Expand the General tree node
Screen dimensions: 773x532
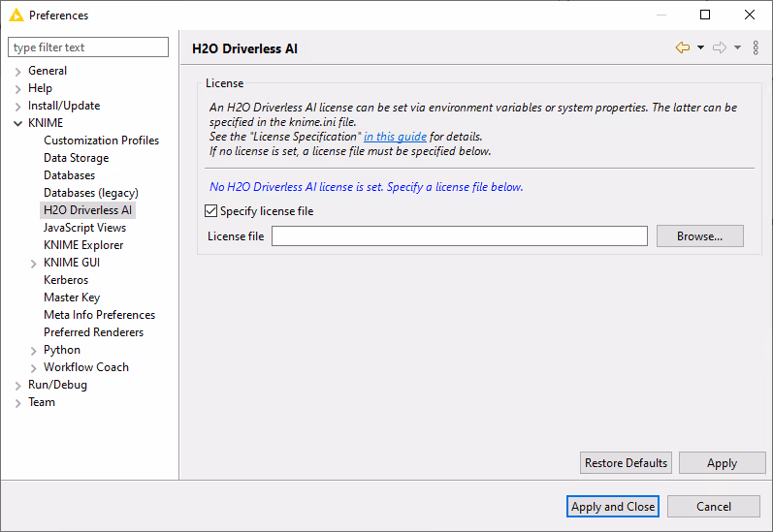(17, 72)
